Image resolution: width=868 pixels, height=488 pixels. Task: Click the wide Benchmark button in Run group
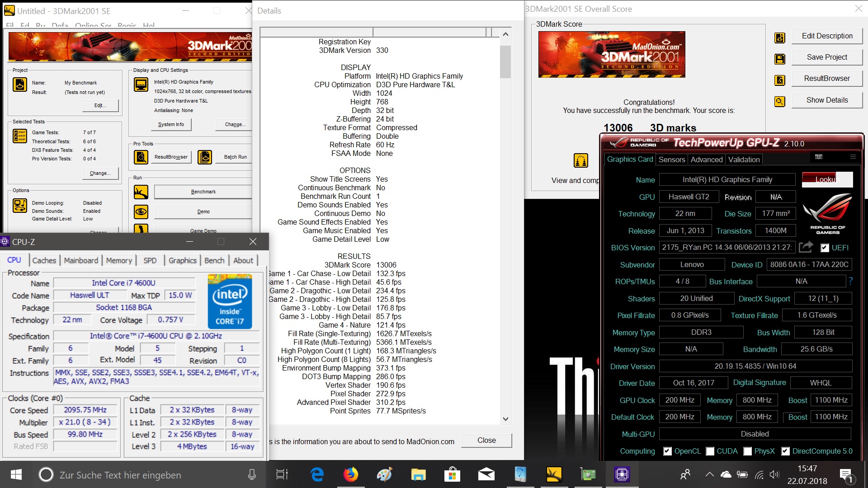coord(203,192)
